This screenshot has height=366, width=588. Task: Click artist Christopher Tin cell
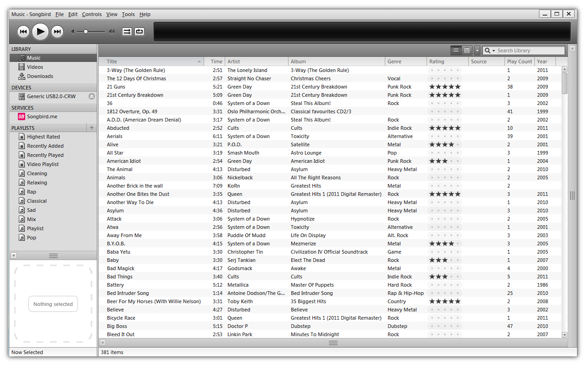[x=257, y=252]
